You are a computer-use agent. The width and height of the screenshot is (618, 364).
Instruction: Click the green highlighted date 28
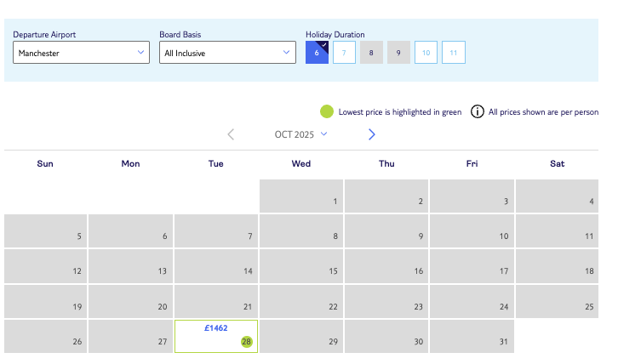tap(247, 341)
